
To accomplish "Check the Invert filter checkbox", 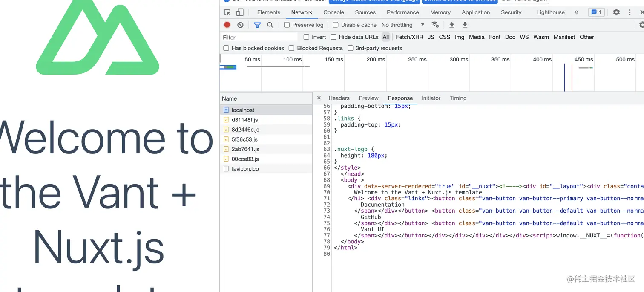I will [x=306, y=37].
